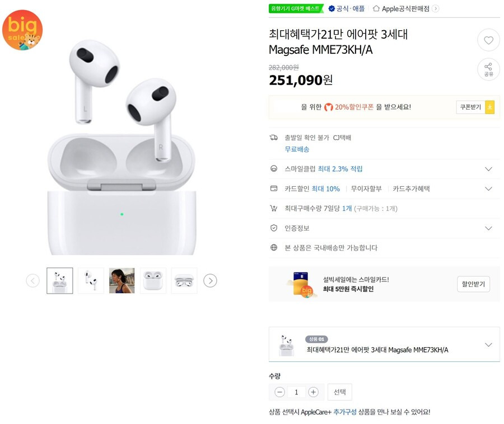Image resolution: width=504 pixels, height=424 pixels.
Task: Show next product thumbnails arrow
Action: (210, 281)
